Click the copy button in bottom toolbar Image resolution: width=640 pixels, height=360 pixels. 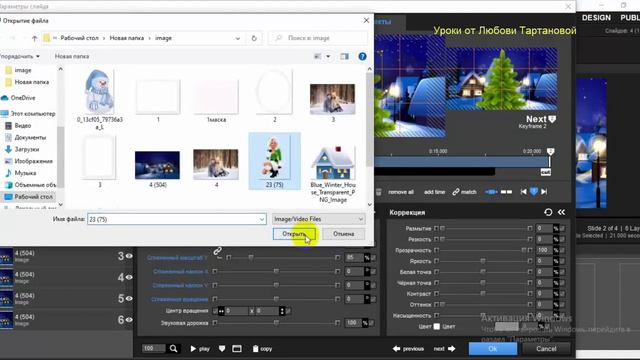coord(262,349)
